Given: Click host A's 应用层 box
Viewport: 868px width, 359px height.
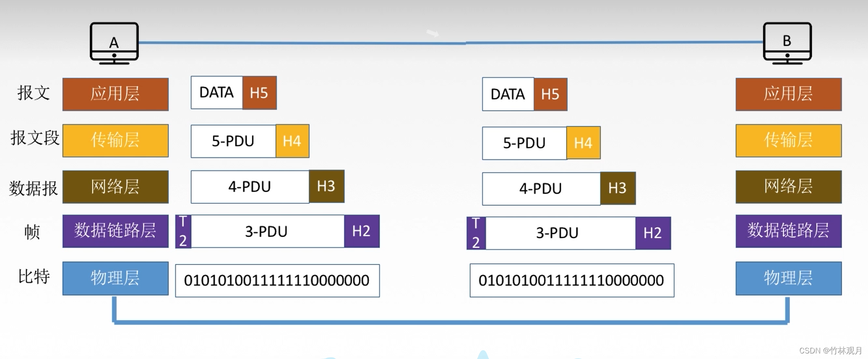Looking at the screenshot, I should 115,94.
